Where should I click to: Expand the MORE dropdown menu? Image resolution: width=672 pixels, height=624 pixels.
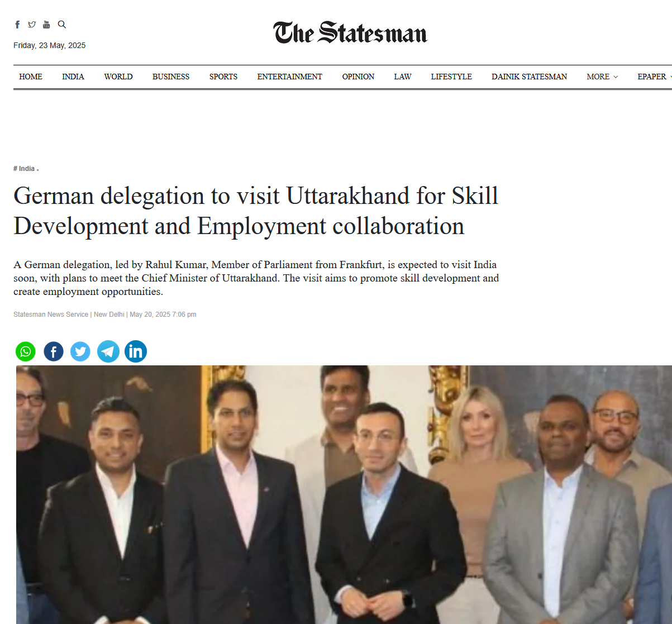click(x=602, y=77)
